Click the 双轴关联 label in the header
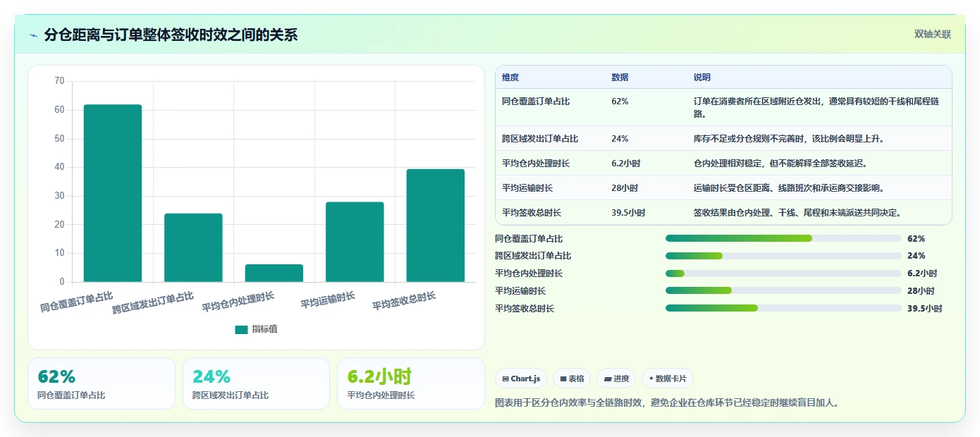The image size is (980, 437). tap(933, 35)
